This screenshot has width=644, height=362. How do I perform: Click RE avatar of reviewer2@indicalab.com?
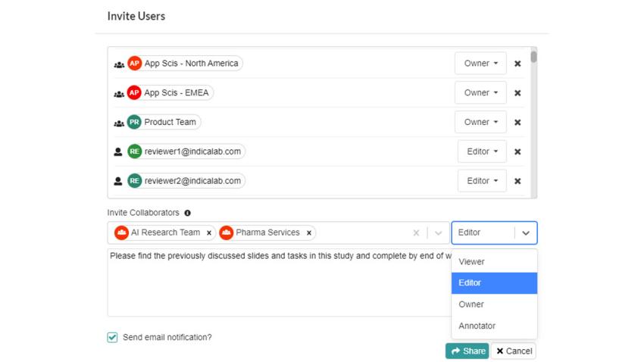[x=134, y=180]
